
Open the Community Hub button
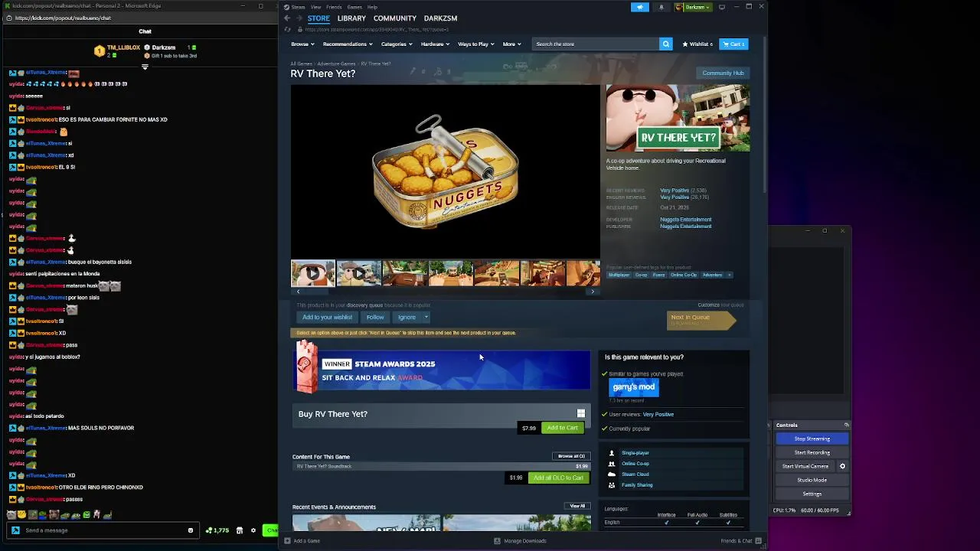click(x=723, y=73)
